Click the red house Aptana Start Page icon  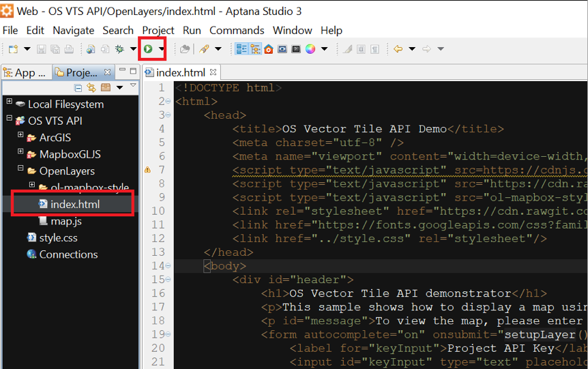[x=269, y=49]
